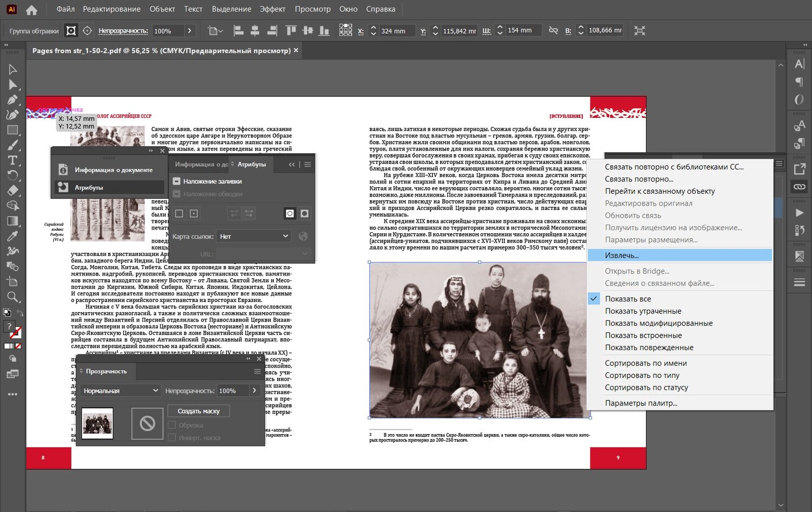
Task: Select the Pen tool
Action: pos(12,100)
